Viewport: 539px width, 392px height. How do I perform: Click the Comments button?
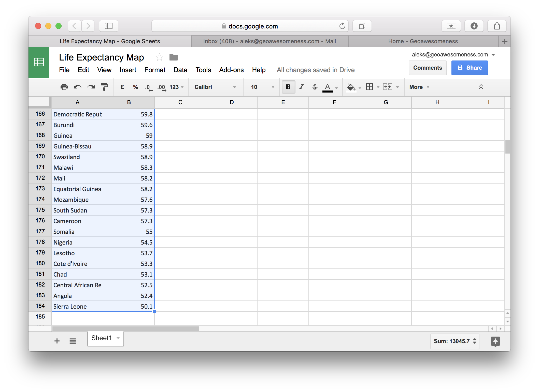point(428,68)
